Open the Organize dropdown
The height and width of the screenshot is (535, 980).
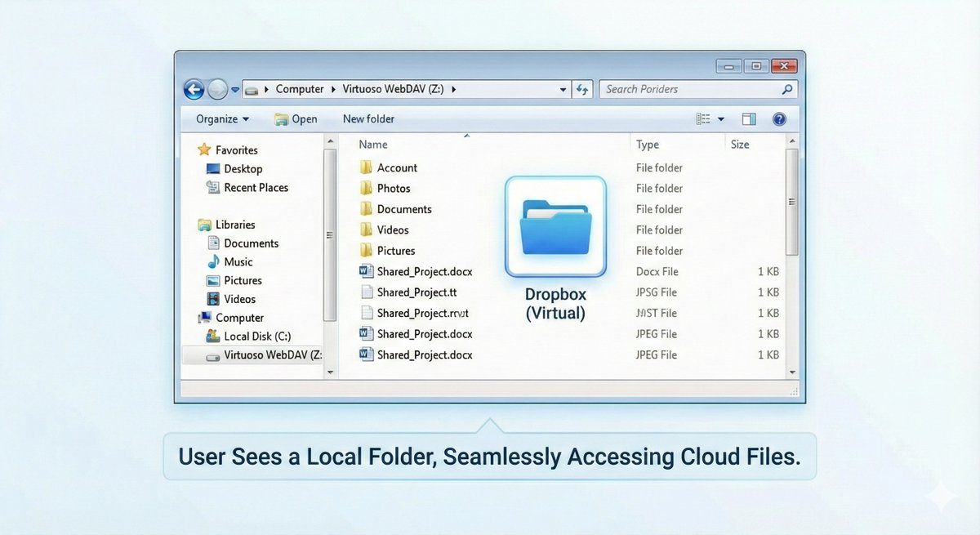pos(219,118)
